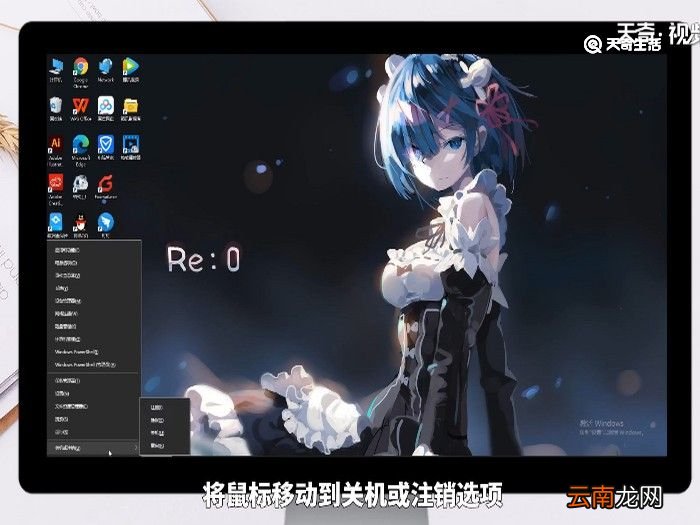The image size is (700, 525).
Task: Open the light-blue square shortcut in the bottom row
Action: coord(56,225)
